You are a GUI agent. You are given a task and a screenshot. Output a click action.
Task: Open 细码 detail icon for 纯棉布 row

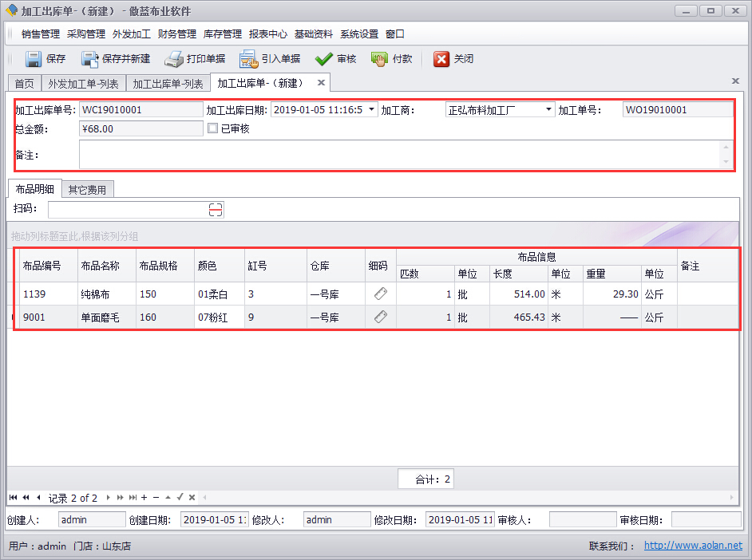click(381, 294)
